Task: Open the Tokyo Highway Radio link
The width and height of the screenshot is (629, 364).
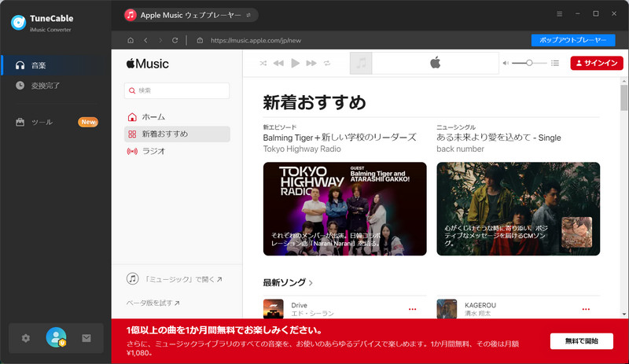Action: (x=302, y=149)
